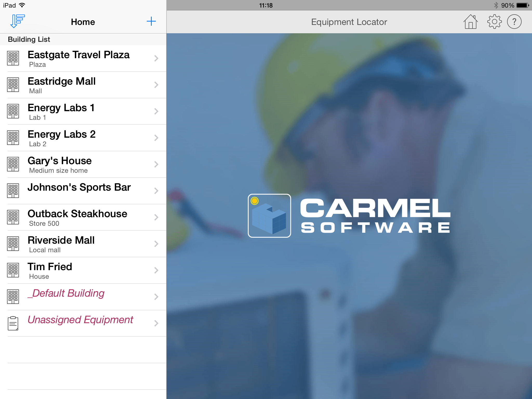Open help question mark icon
532x399 pixels.
pos(514,22)
